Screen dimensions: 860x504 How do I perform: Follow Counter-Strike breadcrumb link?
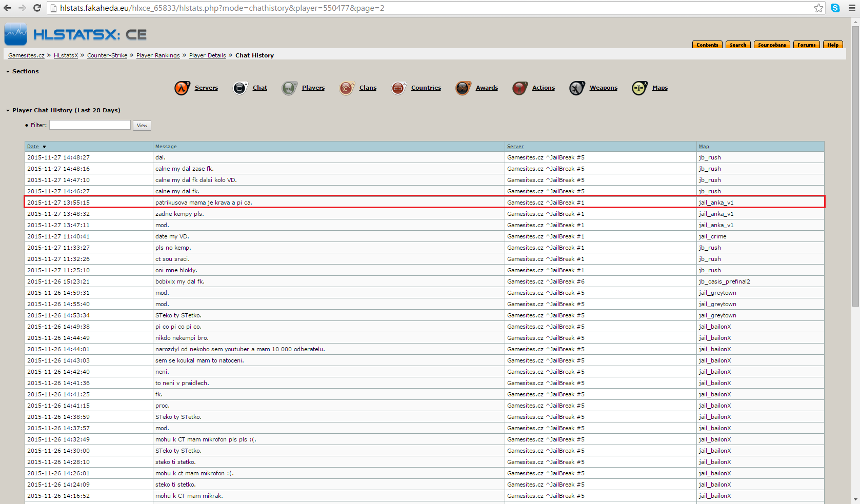(x=107, y=55)
